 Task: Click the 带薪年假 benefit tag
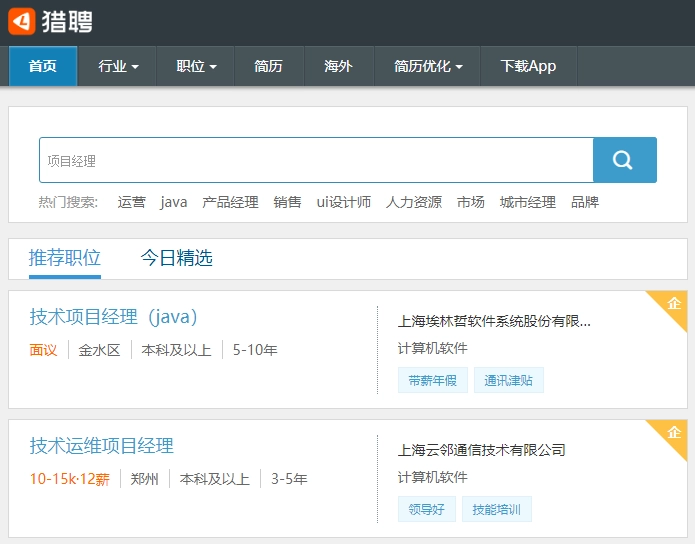click(x=433, y=380)
